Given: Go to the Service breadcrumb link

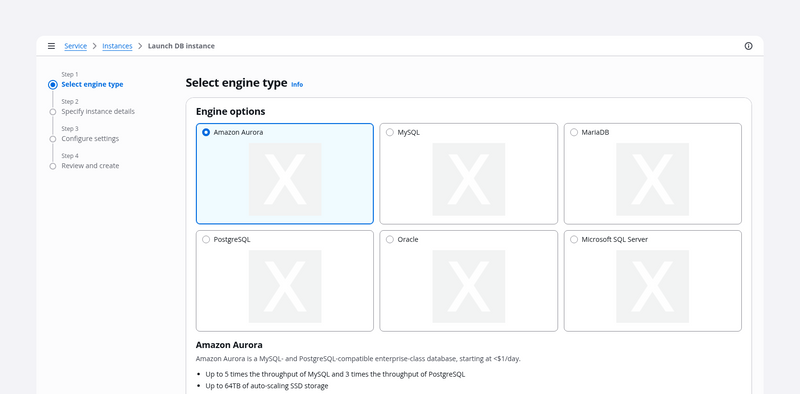Looking at the screenshot, I should click(76, 46).
